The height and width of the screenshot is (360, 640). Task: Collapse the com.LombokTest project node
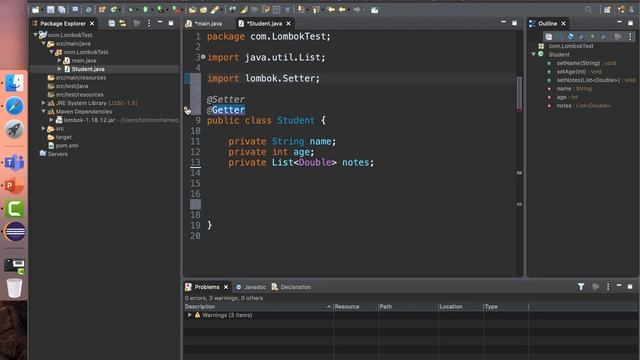pyautogui.click(x=36, y=35)
